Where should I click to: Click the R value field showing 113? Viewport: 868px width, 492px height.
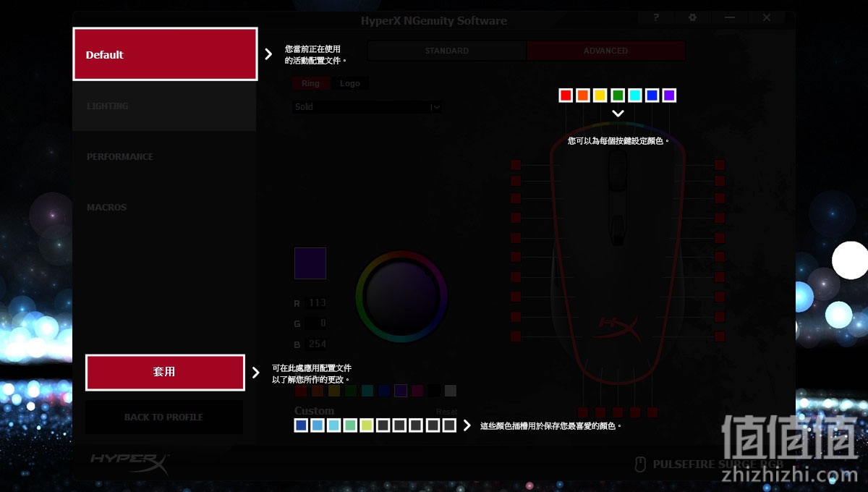click(x=316, y=303)
